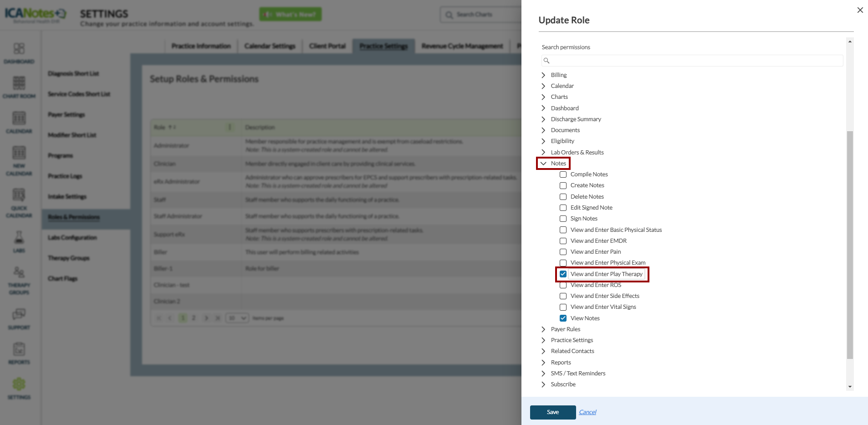868x425 pixels.
Task: Click the Search permissions input field
Action: click(692, 61)
